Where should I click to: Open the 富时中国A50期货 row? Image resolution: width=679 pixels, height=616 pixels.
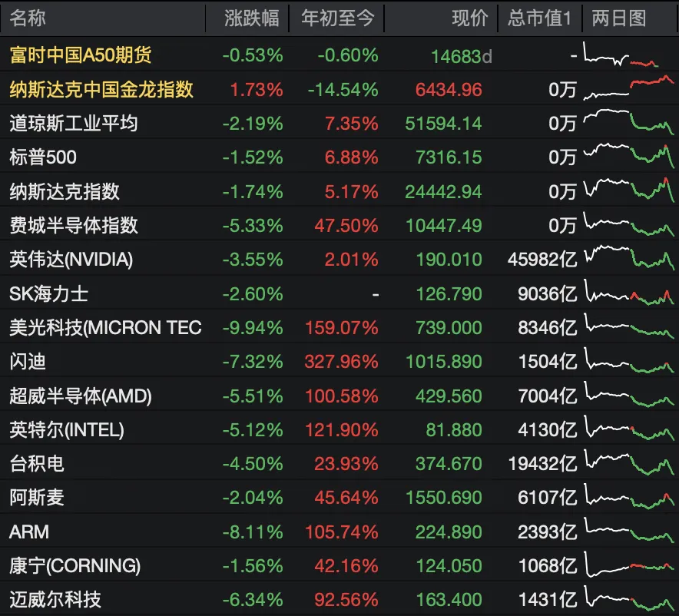[339, 55]
